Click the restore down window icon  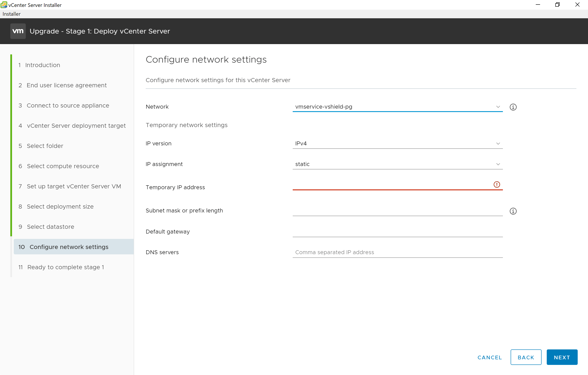click(557, 4)
